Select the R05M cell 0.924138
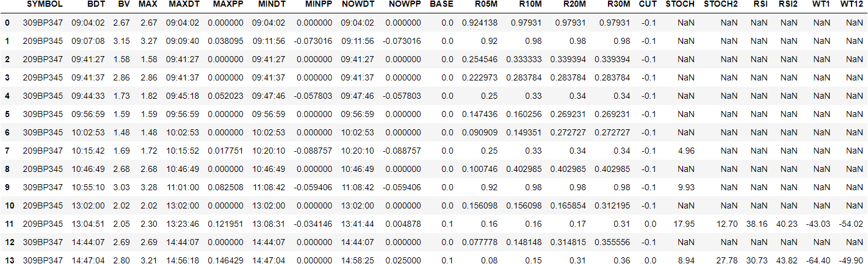The image size is (868, 264). 480,23
